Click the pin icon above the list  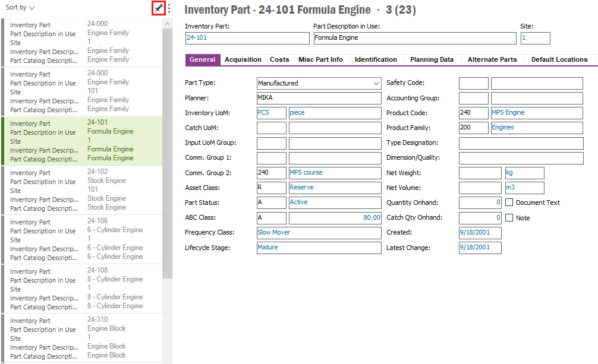[158, 8]
